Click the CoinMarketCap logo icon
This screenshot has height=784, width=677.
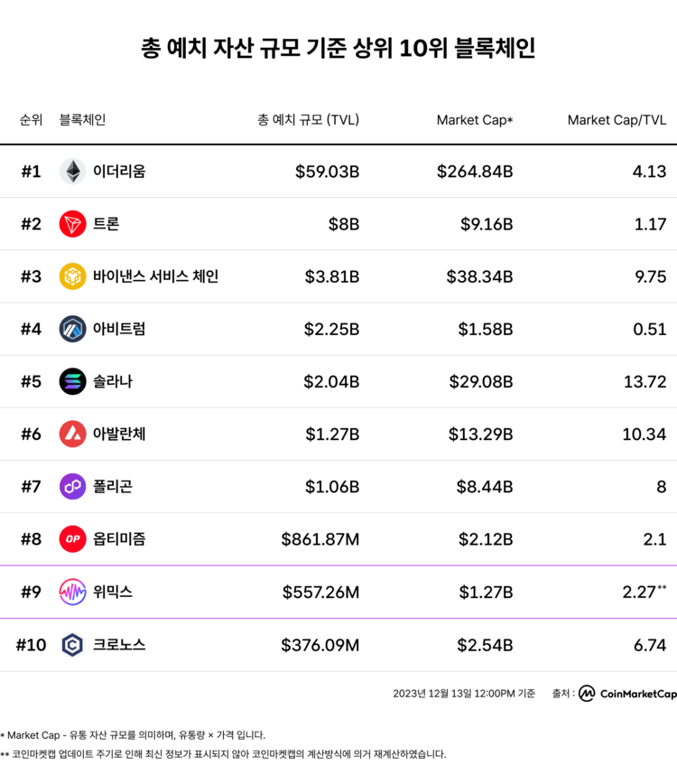588,694
